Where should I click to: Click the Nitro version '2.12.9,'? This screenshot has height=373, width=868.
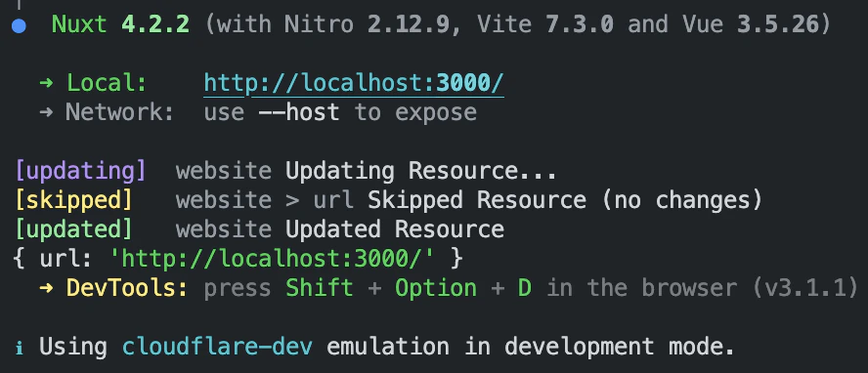[x=415, y=24]
